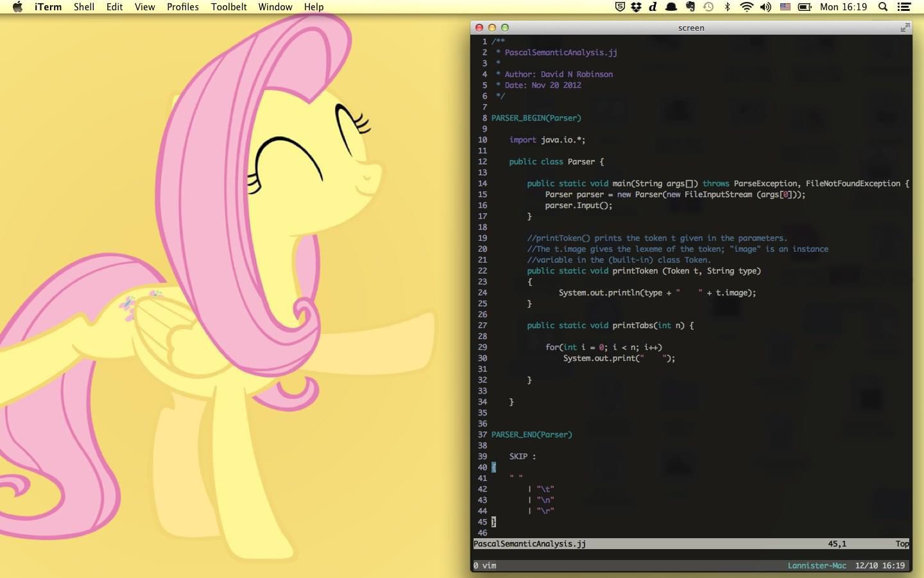Click the '"\n"' token on line 43
The image size is (924, 578).
coord(545,500)
